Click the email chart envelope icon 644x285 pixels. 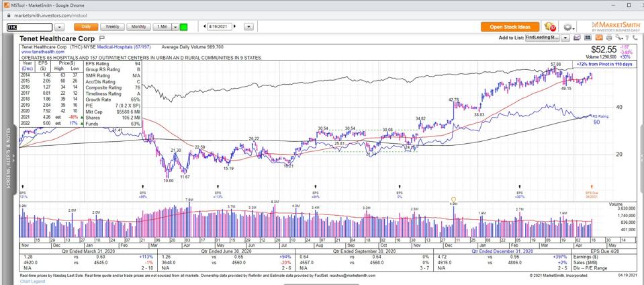(x=577, y=38)
